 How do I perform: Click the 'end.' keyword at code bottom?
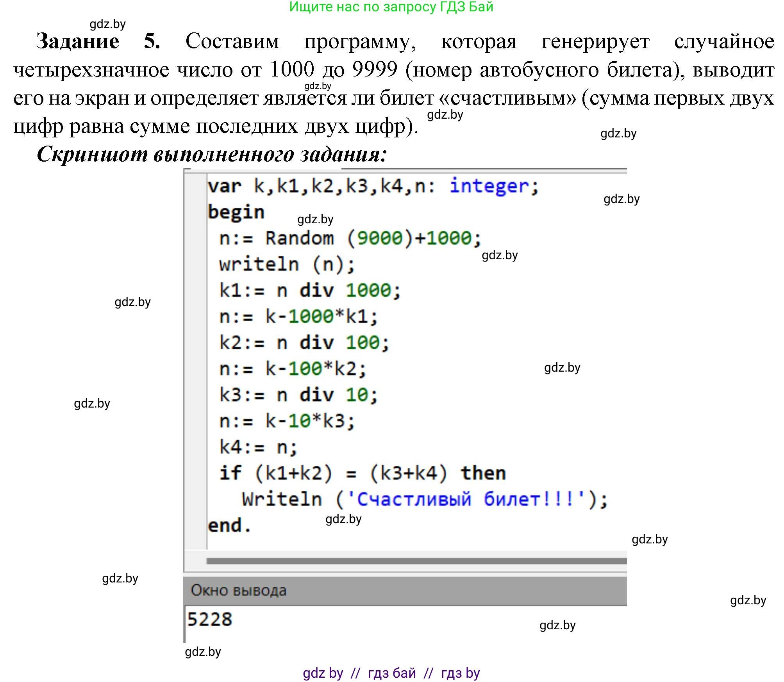coord(228,525)
